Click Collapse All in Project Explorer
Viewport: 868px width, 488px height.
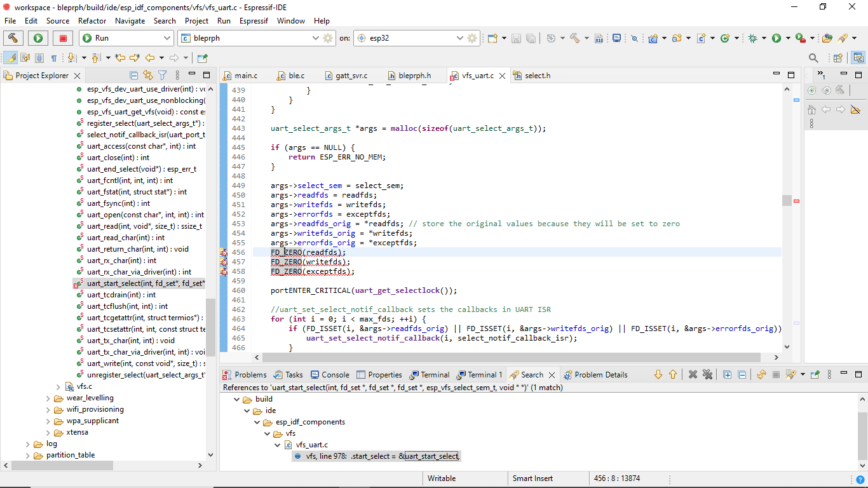[133, 75]
